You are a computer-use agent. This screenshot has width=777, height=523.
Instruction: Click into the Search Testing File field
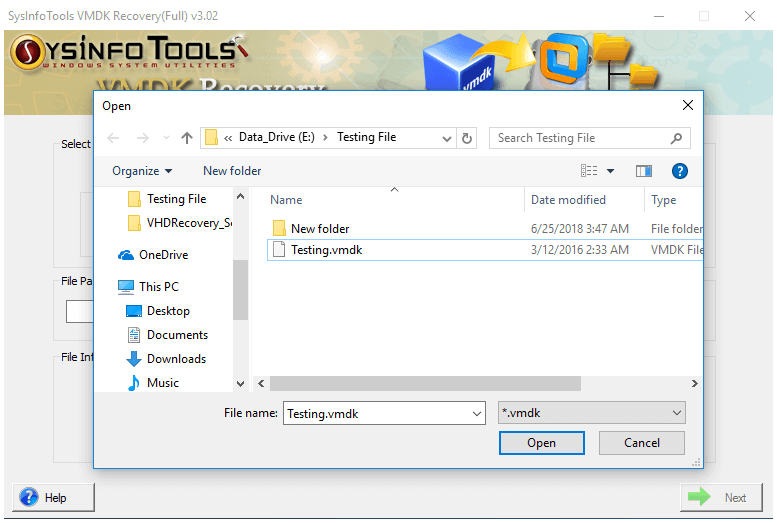[580, 138]
